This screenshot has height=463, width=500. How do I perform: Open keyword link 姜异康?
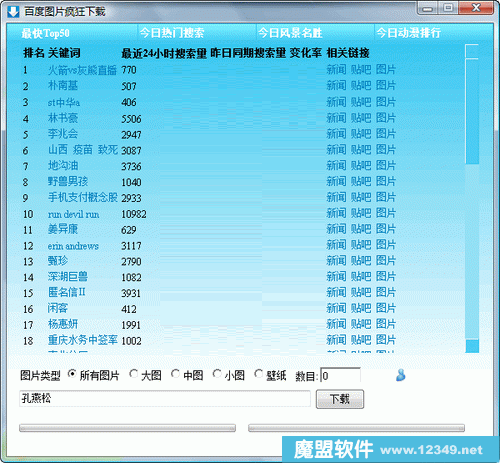tap(63, 229)
